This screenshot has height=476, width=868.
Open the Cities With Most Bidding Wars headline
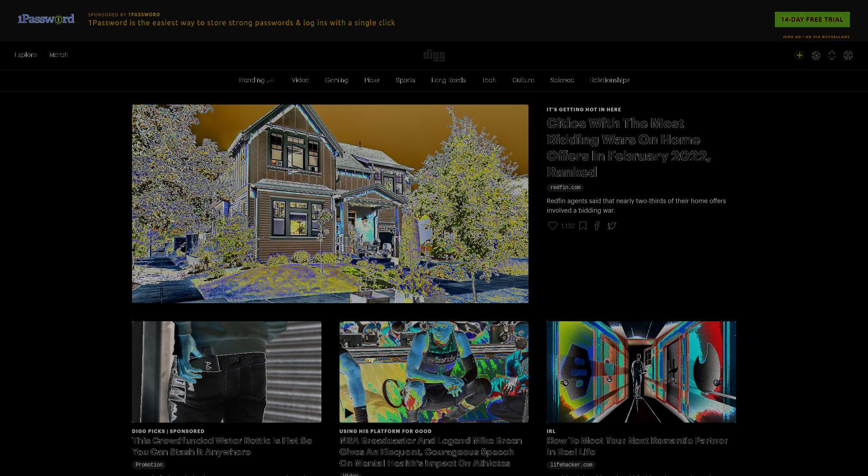click(628, 148)
